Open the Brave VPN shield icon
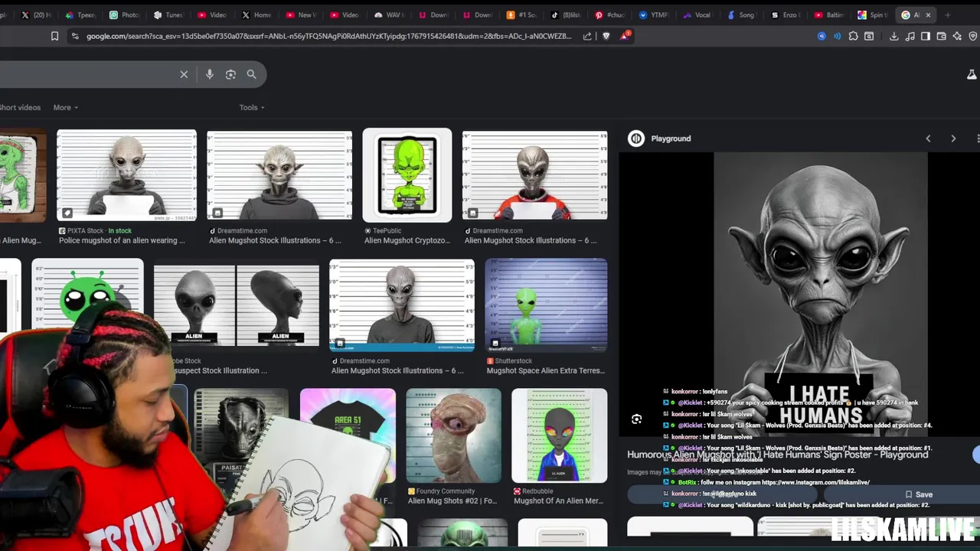This screenshot has width=980, height=551. [973, 36]
